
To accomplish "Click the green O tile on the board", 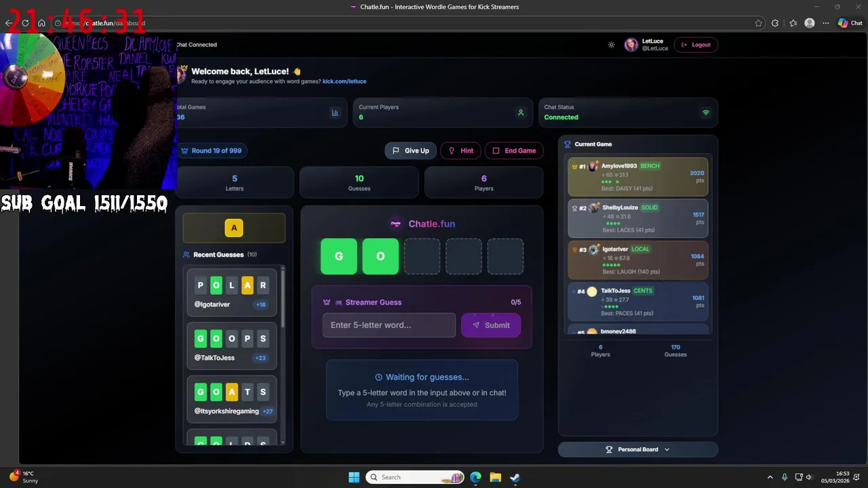I will (x=380, y=256).
